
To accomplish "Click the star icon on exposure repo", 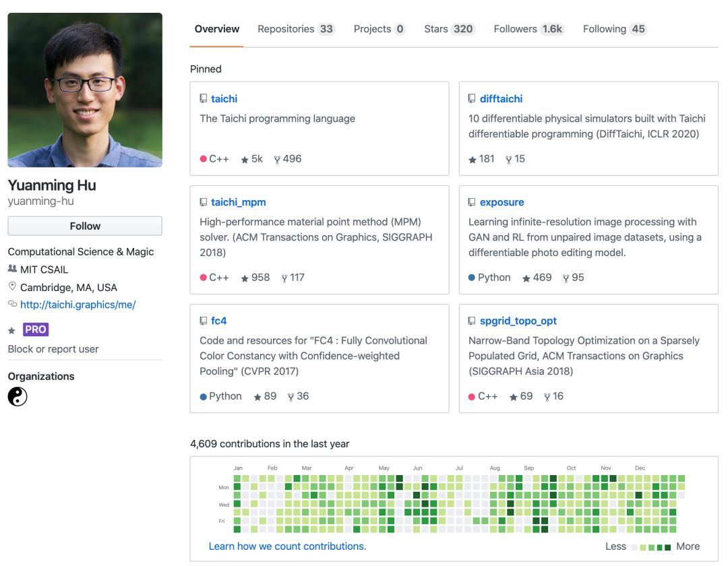I will [526, 278].
